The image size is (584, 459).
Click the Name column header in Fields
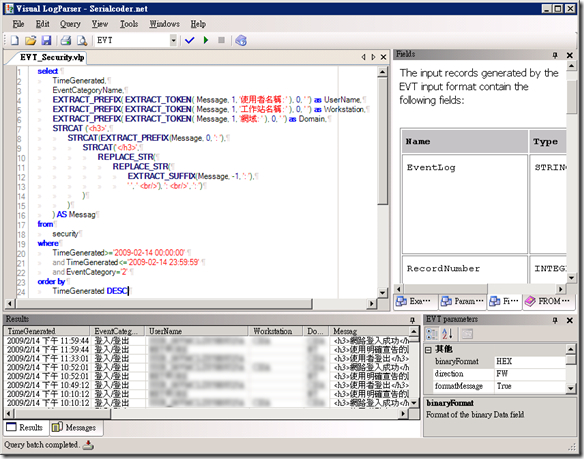pyautogui.click(x=465, y=142)
